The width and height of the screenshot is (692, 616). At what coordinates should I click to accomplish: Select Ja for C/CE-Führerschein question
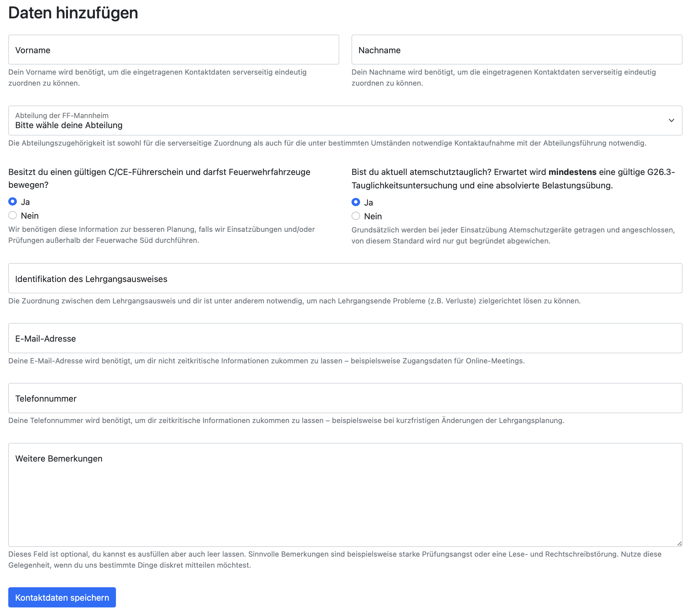click(x=13, y=202)
